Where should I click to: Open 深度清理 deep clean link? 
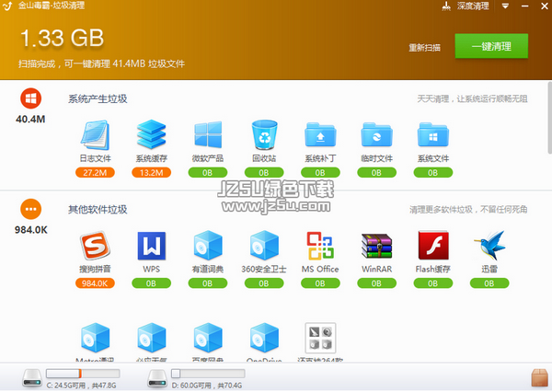coord(473,6)
